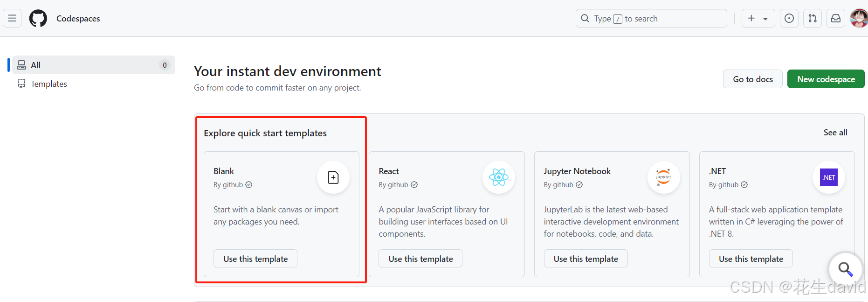This screenshot has width=868, height=302.
Task: Click the Go from code to commit subtitle
Action: (277, 88)
